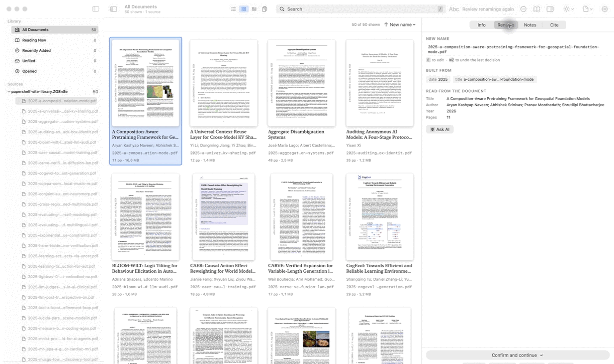The height and width of the screenshot is (364, 614).
Task: Click the Author value in document metadata
Action: click(525, 105)
